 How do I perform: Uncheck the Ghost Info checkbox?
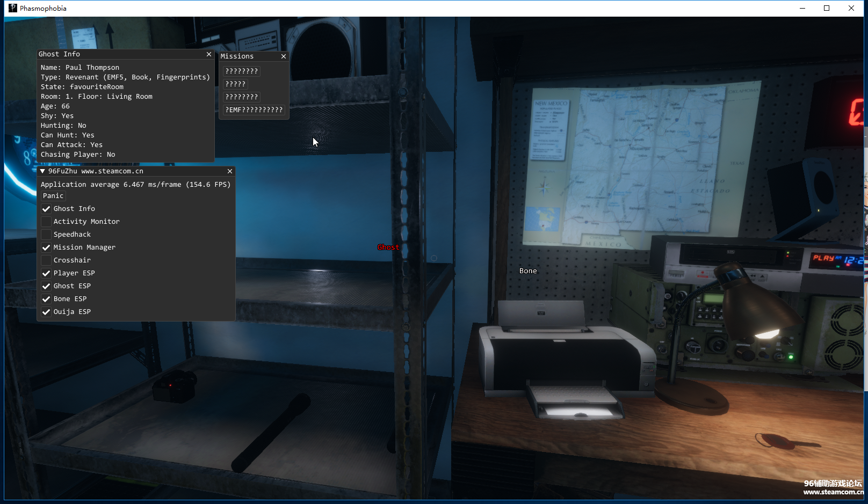click(x=46, y=209)
